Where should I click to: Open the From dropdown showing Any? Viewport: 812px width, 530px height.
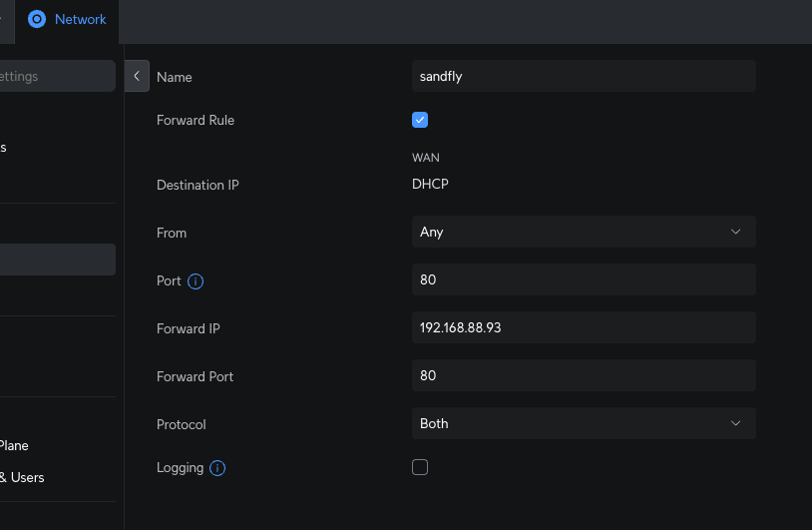(x=583, y=232)
